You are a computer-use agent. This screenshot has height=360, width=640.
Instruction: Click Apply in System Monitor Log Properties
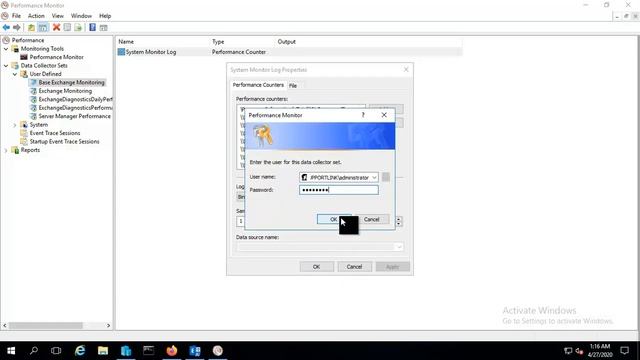tap(392, 267)
